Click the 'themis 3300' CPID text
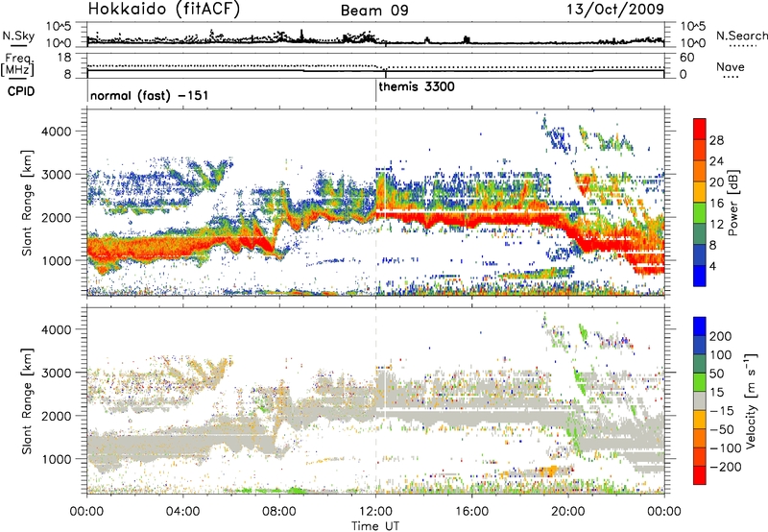The image size is (768, 532). tap(417, 86)
